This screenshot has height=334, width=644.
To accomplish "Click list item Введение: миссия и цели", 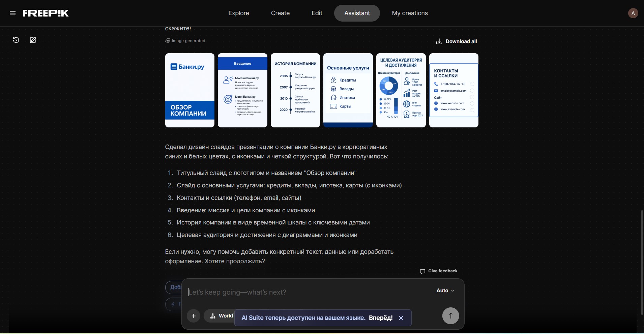I will click(246, 210).
